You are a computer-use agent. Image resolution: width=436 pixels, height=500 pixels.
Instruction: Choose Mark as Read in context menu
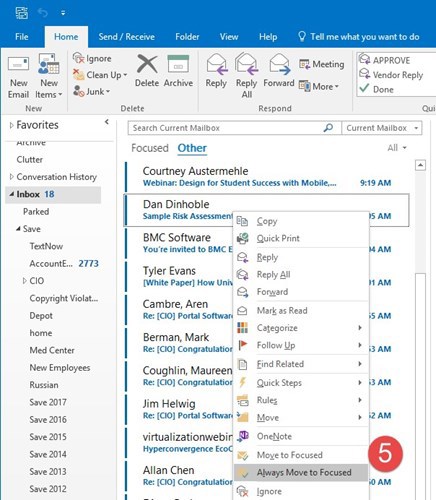coord(301,311)
